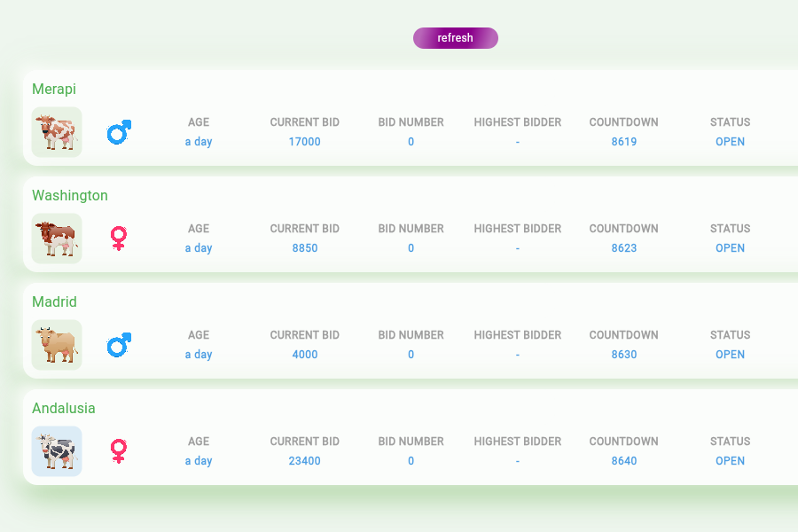Click the OPEN status in Washington row

tap(731, 248)
